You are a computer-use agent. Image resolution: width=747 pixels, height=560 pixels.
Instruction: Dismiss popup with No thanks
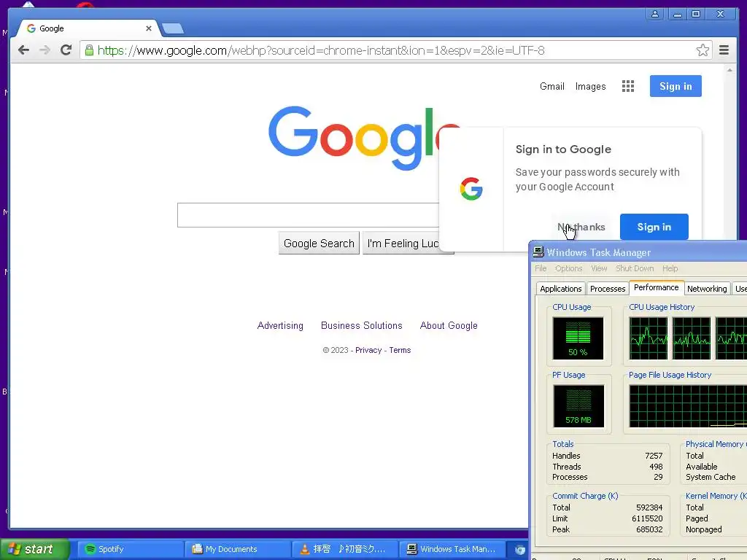point(581,227)
